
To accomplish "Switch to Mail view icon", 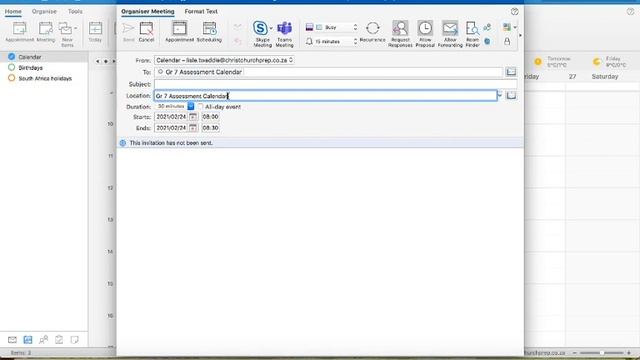I will pyautogui.click(x=12, y=340).
